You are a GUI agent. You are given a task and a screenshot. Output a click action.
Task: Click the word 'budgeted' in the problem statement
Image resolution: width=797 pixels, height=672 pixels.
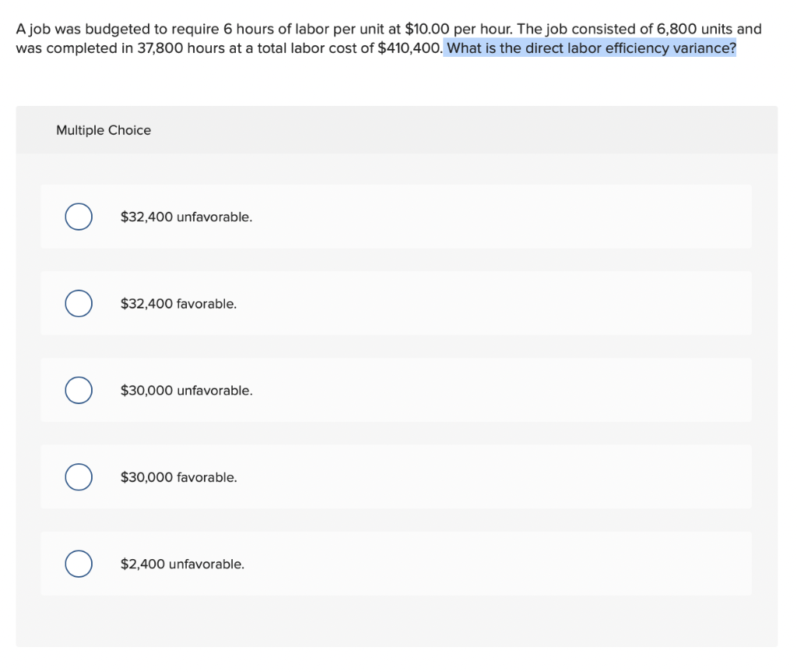tap(117, 30)
